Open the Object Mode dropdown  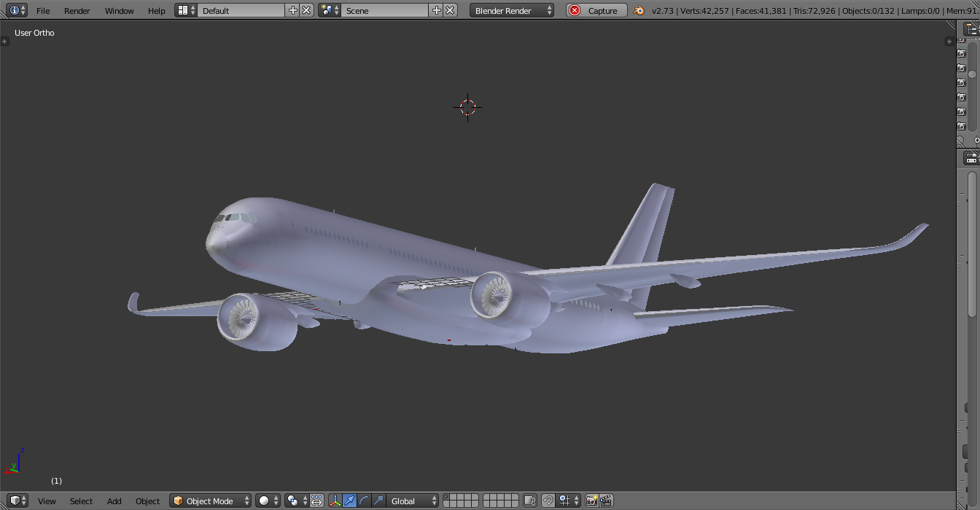(211, 501)
